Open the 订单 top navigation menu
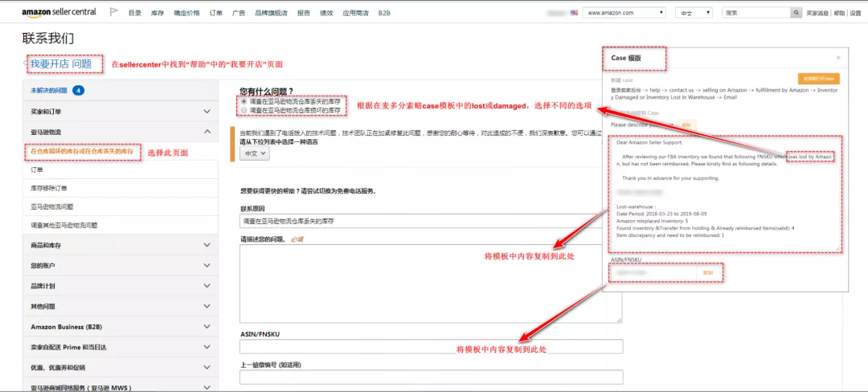The image size is (868, 392). [x=216, y=13]
